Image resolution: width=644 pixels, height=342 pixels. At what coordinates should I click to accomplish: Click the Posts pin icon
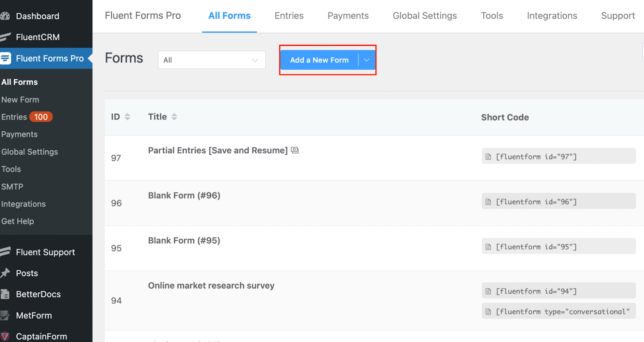5,273
